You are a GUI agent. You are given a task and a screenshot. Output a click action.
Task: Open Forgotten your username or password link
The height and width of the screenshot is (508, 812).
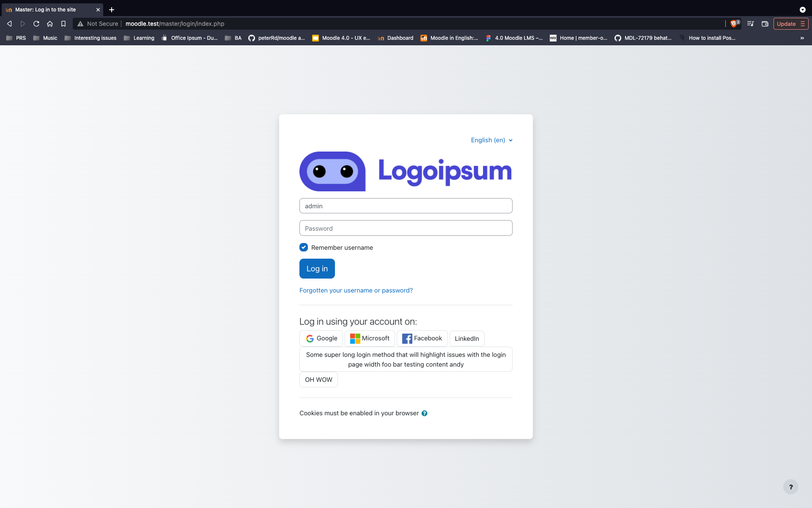click(356, 290)
